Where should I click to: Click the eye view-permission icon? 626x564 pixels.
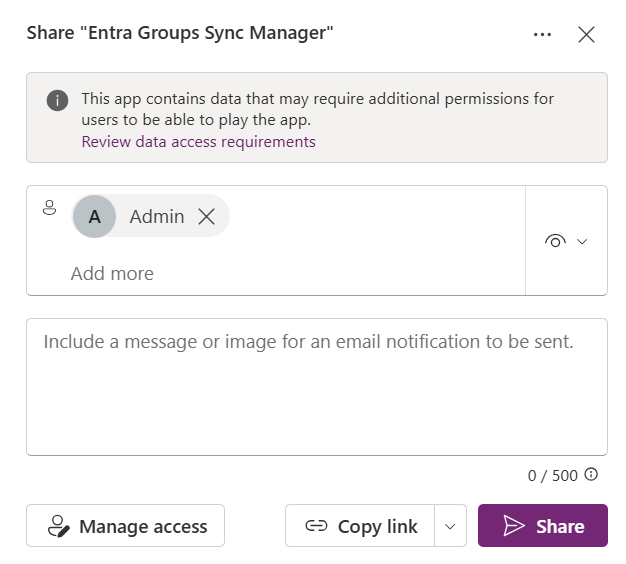click(556, 240)
